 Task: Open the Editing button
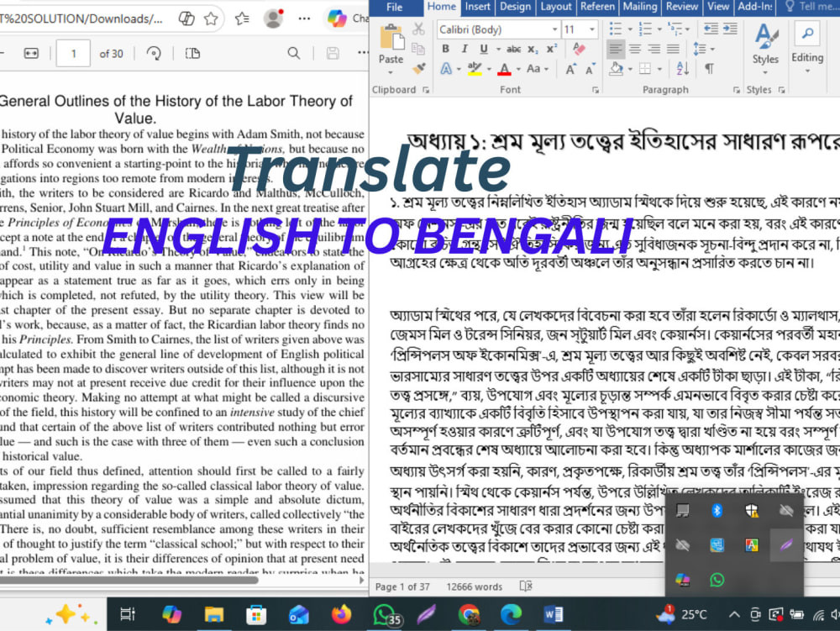coord(806,48)
